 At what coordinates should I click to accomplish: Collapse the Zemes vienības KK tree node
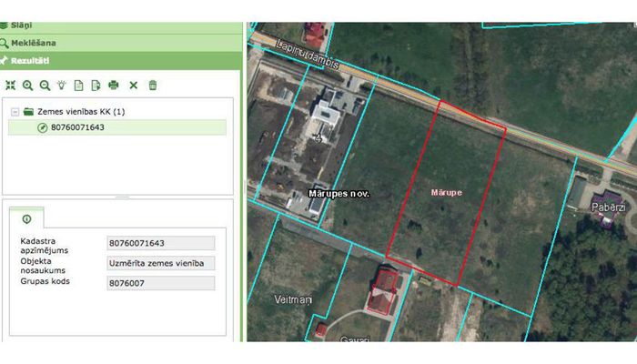pos(15,112)
